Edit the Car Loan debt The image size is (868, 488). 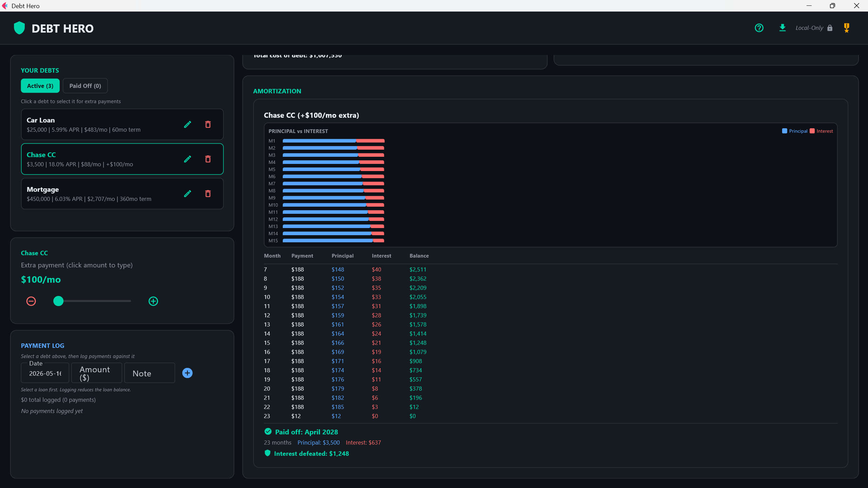click(x=187, y=125)
